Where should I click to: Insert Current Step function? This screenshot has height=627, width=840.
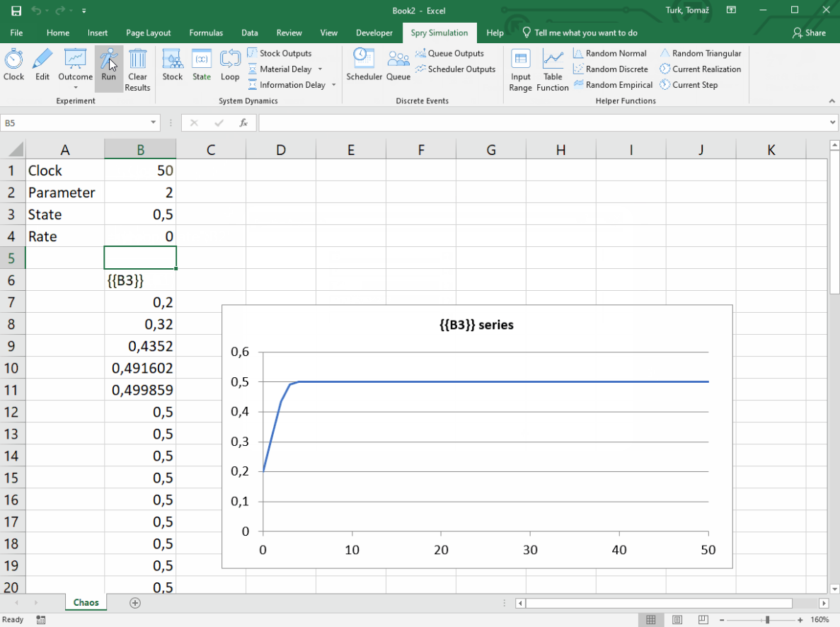pyautogui.click(x=689, y=85)
